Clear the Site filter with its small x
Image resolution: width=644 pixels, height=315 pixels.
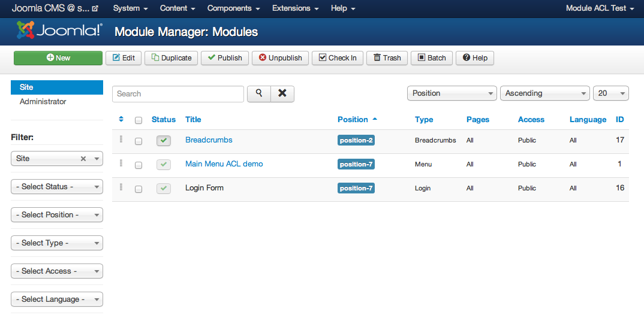point(83,158)
